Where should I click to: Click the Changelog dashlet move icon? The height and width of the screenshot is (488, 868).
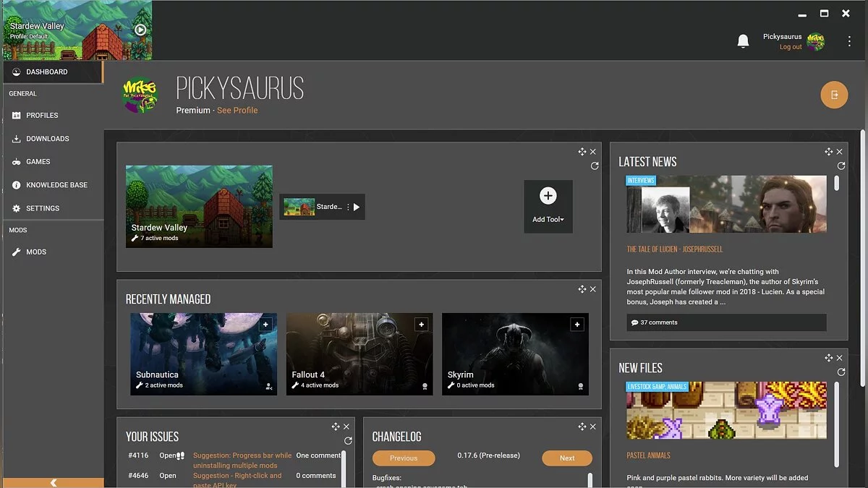582,427
